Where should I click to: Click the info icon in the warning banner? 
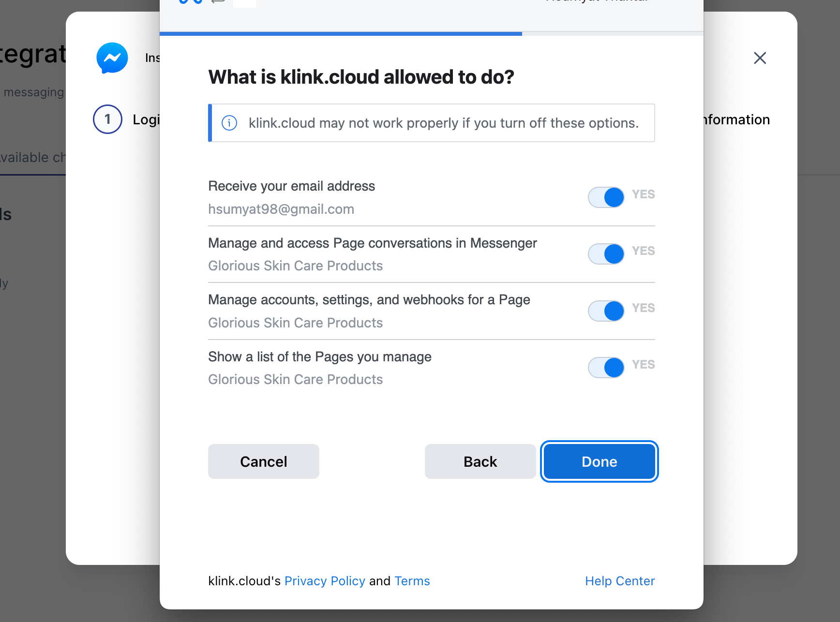click(229, 123)
